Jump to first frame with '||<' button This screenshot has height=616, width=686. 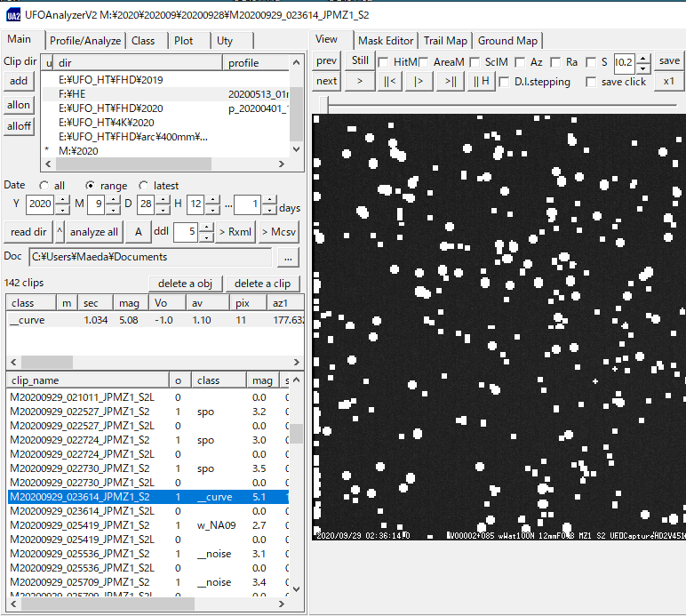(389, 81)
